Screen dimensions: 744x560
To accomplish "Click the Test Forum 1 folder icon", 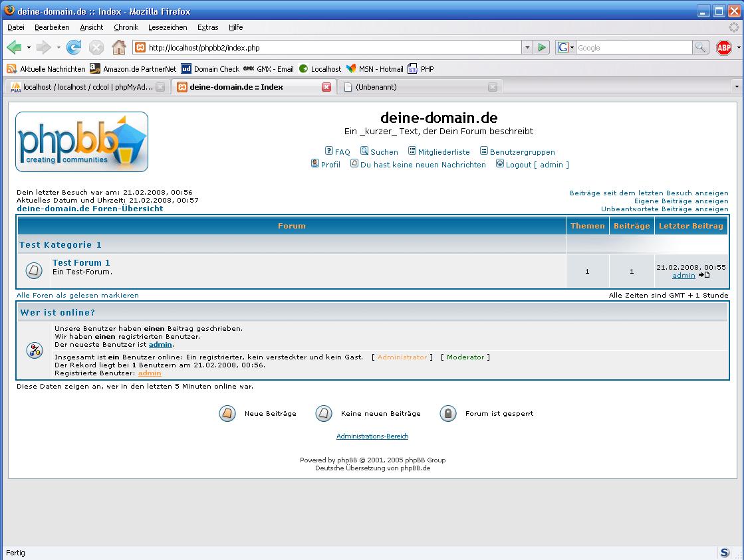I will 34,270.
